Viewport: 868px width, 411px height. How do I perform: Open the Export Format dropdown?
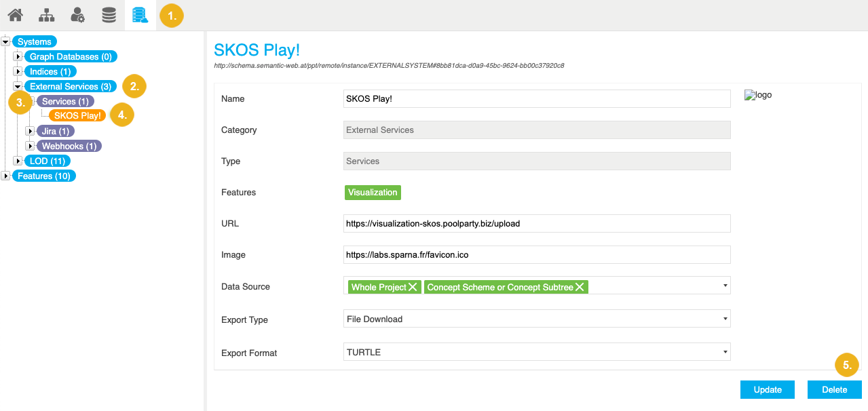point(537,352)
